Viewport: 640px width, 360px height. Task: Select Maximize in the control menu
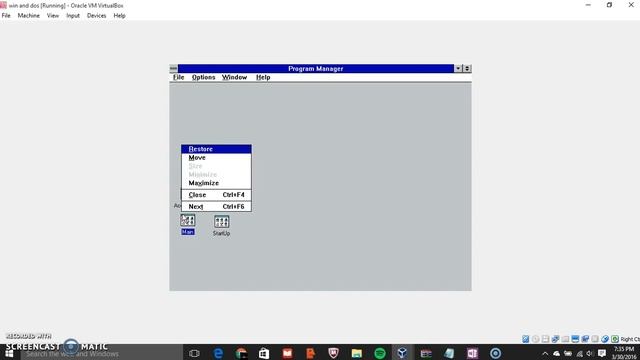[216, 183]
